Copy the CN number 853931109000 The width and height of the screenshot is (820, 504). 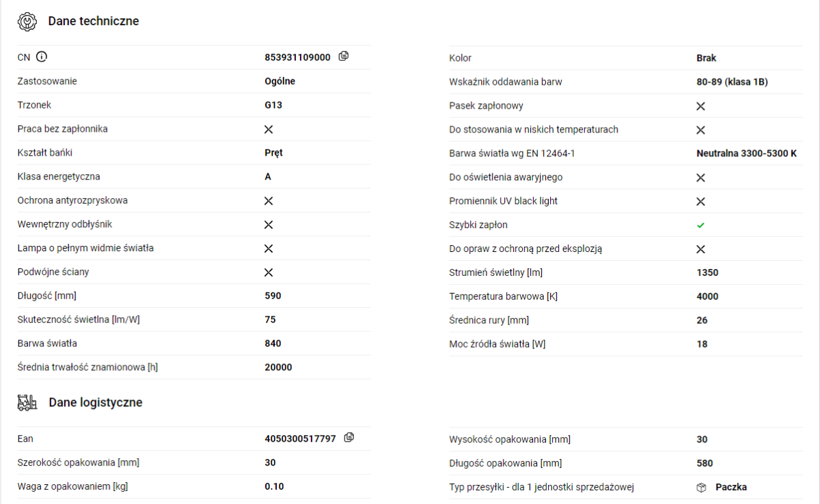pos(344,57)
